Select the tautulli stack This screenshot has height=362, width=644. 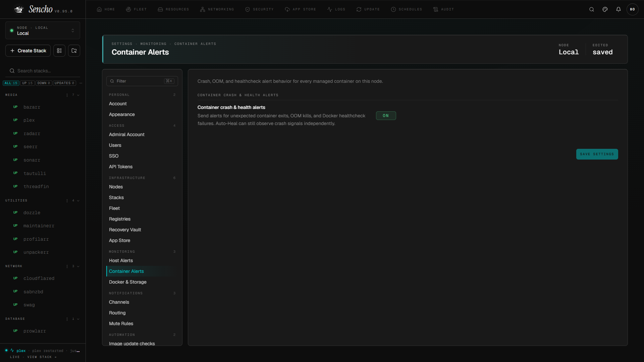click(x=43, y=173)
